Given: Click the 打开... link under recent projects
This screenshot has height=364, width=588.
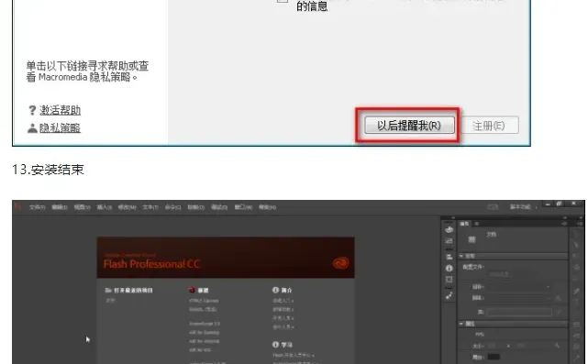Looking at the screenshot, I should coord(111,300).
